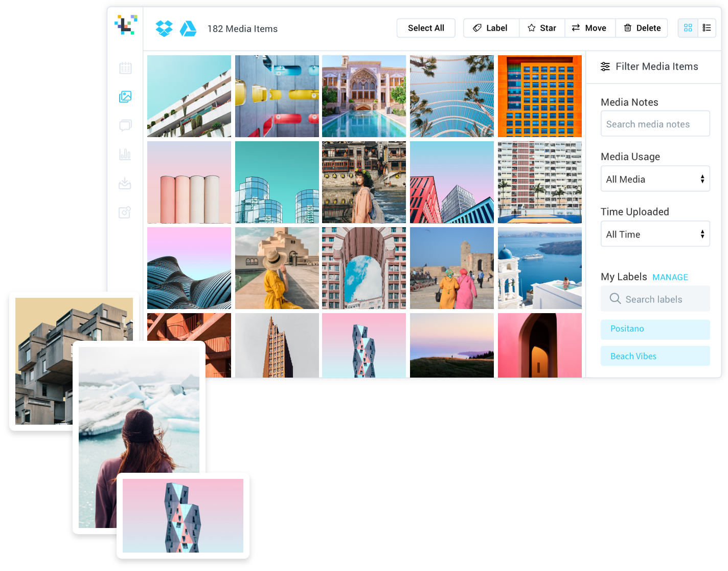Select the pink archway doorway thumbnail
Viewport: 728px width, 571px height.
tap(540, 345)
